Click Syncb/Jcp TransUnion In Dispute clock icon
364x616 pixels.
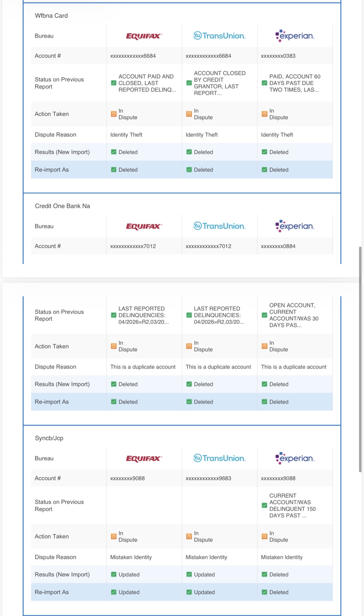tap(189, 536)
